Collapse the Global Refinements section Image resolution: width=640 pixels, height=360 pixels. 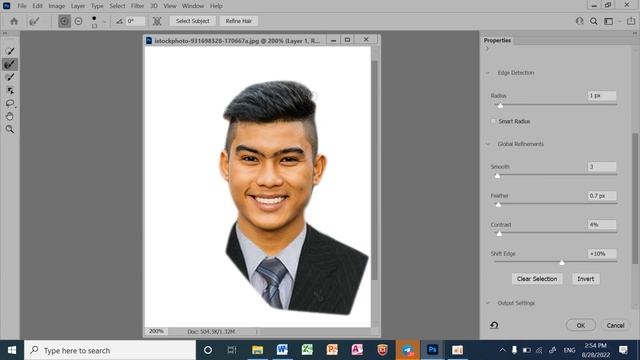tap(488, 144)
